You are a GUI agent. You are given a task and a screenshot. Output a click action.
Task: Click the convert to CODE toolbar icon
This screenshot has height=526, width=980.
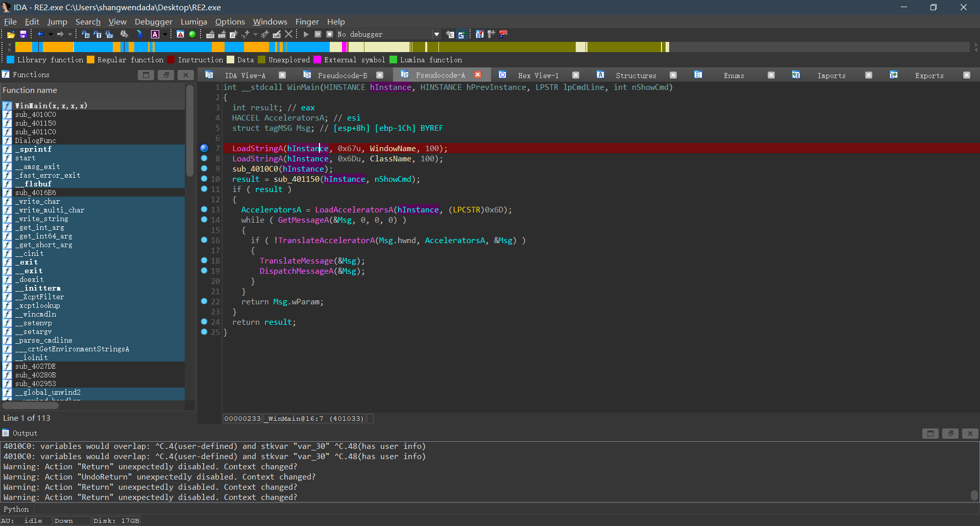(210, 34)
